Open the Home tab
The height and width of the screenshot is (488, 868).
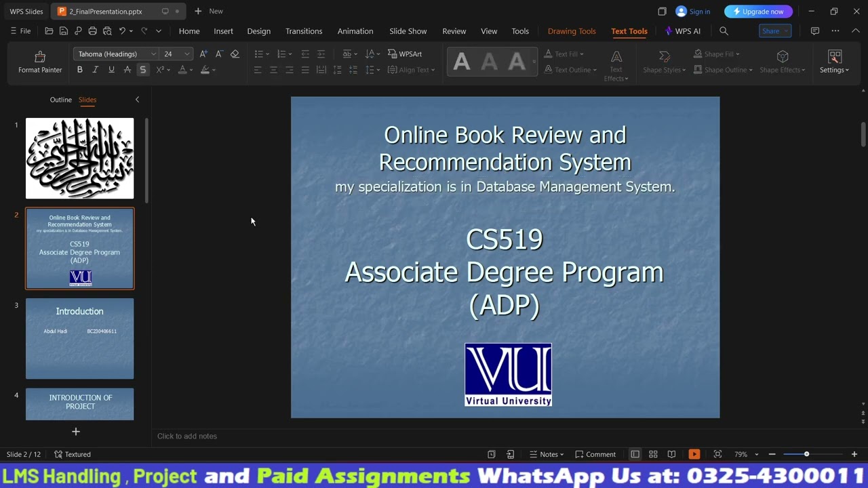click(189, 31)
